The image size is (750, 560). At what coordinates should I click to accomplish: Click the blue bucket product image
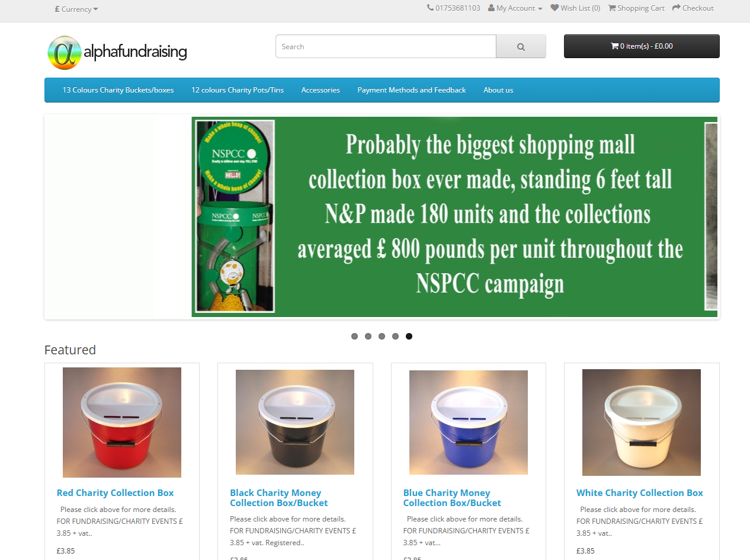469,423
